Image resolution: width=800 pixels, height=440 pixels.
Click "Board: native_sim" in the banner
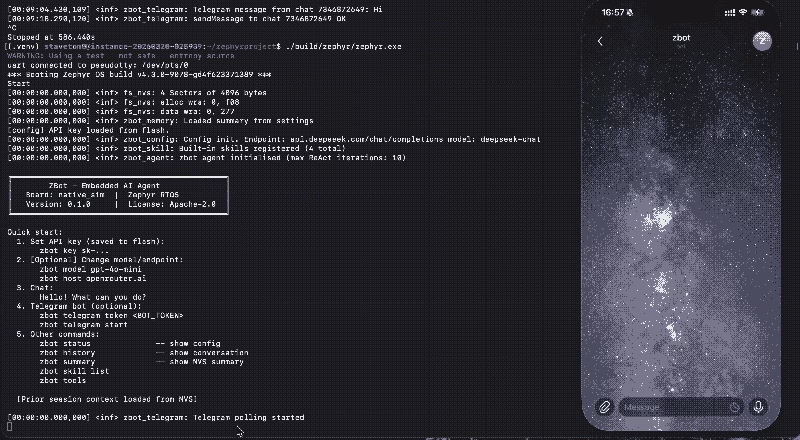tap(65, 195)
